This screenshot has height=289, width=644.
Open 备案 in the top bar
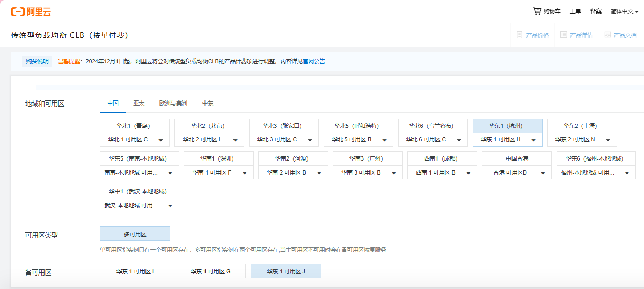click(x=596, y=11)
